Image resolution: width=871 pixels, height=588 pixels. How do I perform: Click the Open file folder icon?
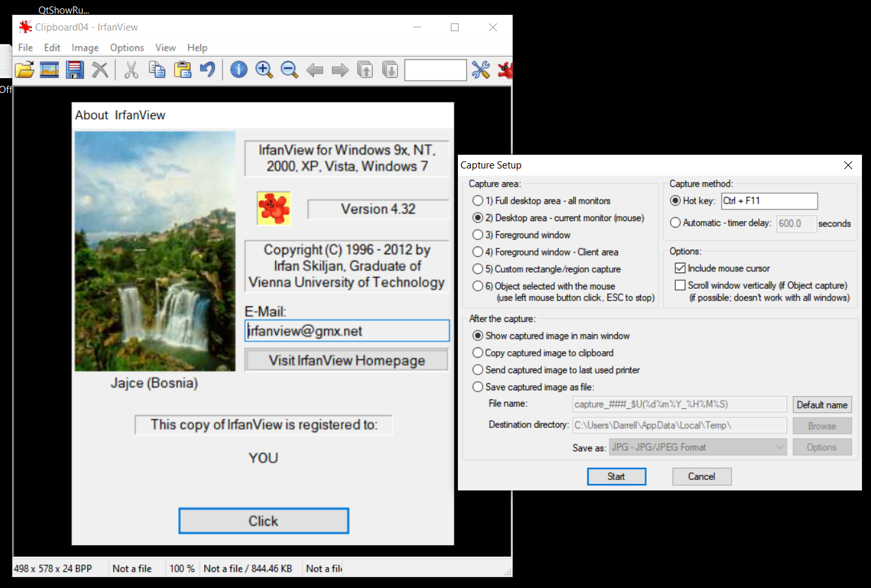pyautogui.click(x=24, y=70)
